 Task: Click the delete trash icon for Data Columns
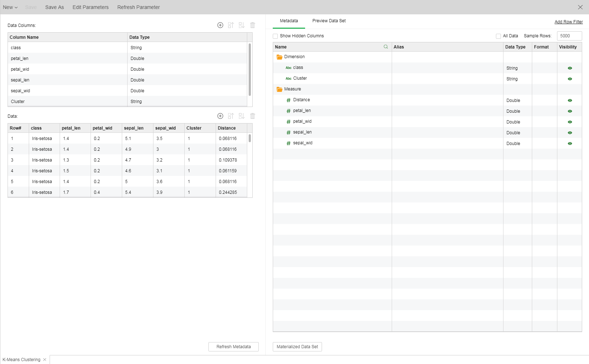[x=253, y=25]
